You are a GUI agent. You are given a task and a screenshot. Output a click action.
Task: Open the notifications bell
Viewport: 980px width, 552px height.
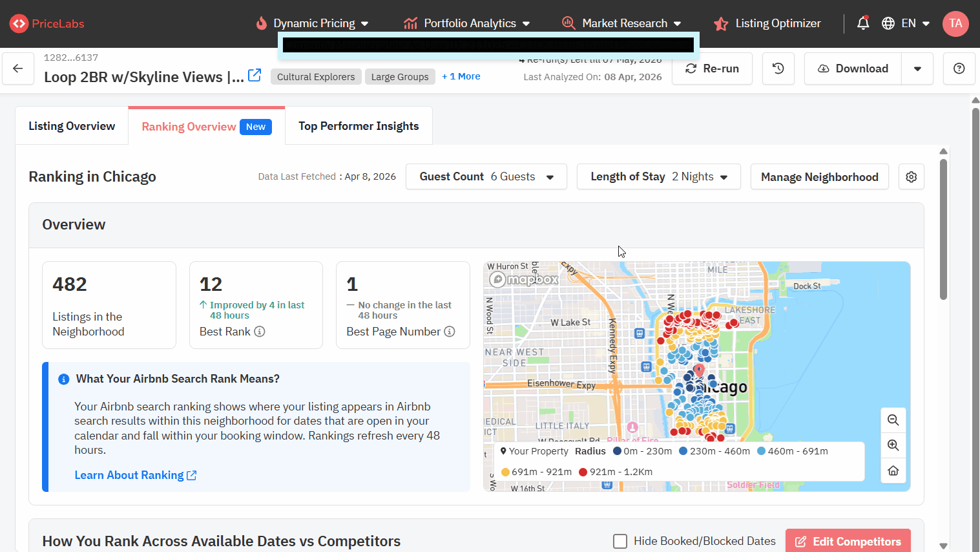(862, 23)
